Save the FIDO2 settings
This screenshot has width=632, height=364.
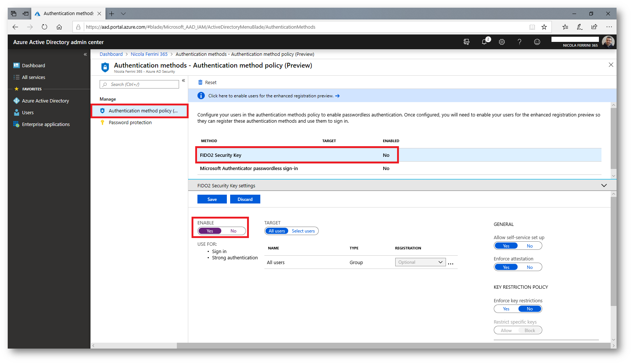tap(212, 199)
